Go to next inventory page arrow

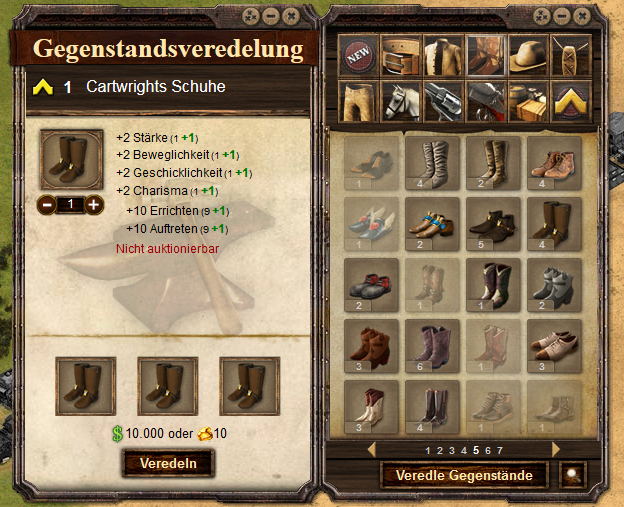(x=556, y=450)
